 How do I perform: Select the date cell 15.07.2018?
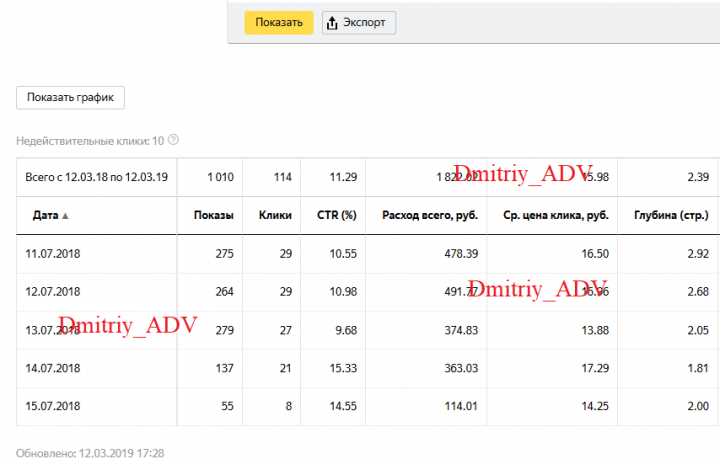53,406
